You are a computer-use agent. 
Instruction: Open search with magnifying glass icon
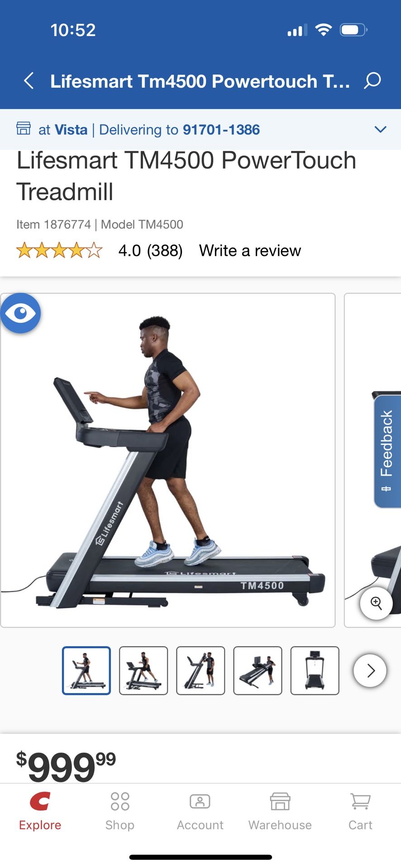(x=372, y=81)
